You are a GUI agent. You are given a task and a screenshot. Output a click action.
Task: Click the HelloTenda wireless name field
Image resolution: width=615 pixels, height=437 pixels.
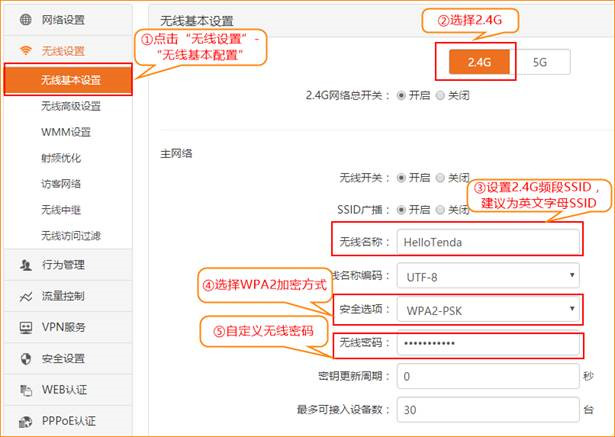[x=488, y=241]
